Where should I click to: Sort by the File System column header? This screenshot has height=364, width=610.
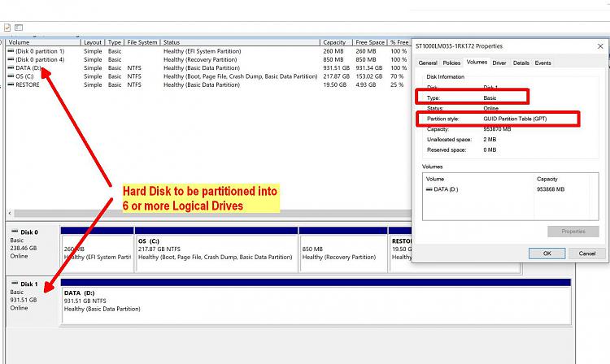coord(142,42)
